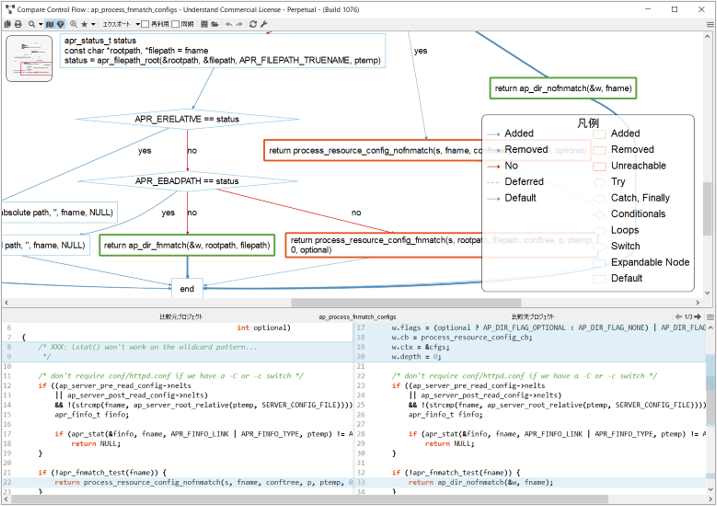Click left pane line 8 comment 'XXX: lstat()'

(148, 347)
